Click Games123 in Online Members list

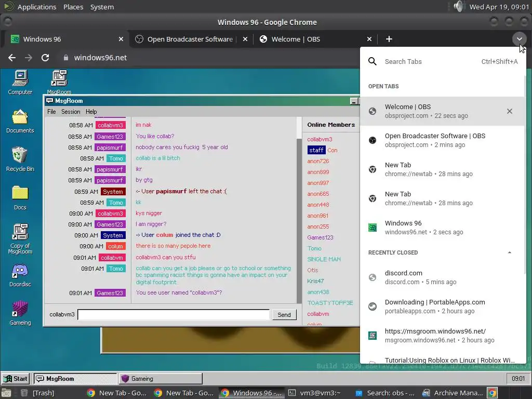[320, 237]
